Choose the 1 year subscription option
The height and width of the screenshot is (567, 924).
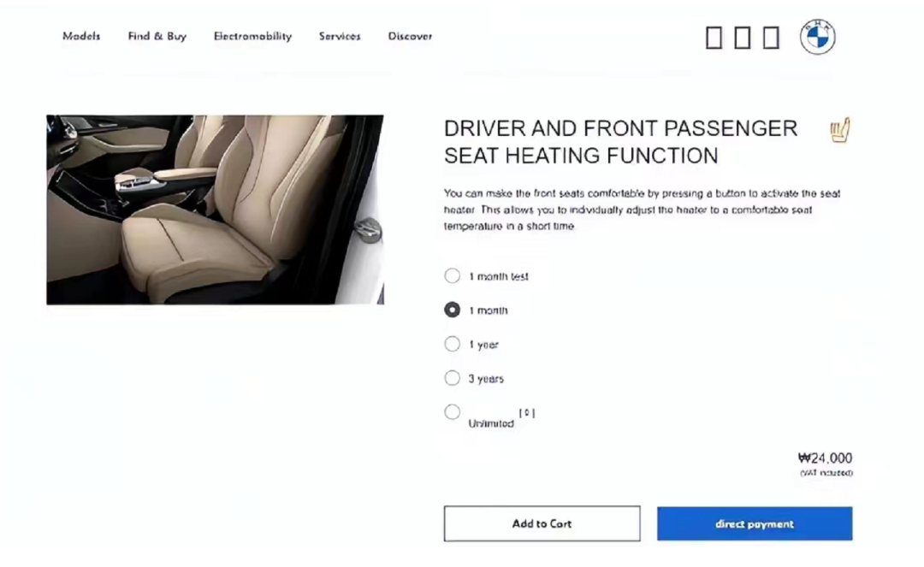(452, 344)
